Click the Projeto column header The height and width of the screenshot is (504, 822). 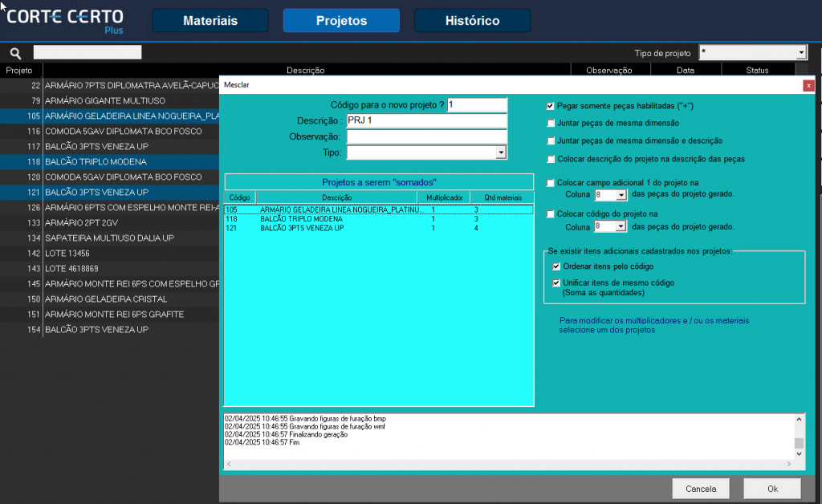(19, 70)
